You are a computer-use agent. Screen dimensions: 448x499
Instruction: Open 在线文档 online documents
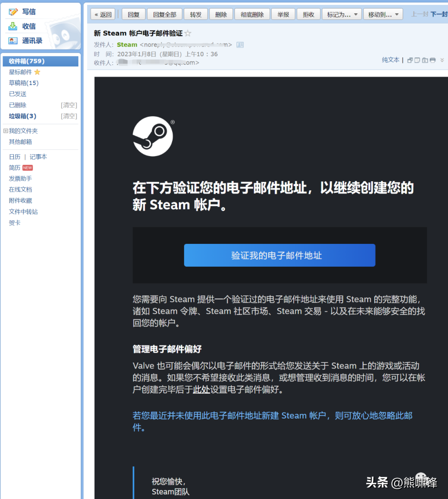click(x=20, y=190)
